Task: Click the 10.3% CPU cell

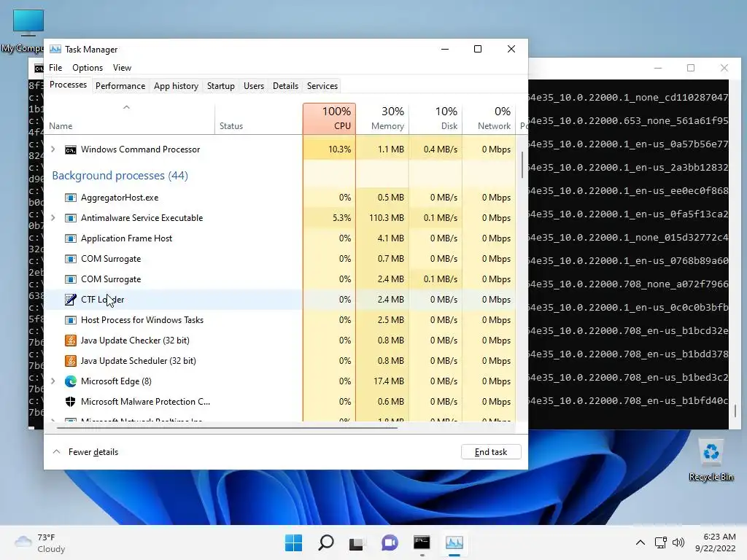Action: (x=329, y=149)
